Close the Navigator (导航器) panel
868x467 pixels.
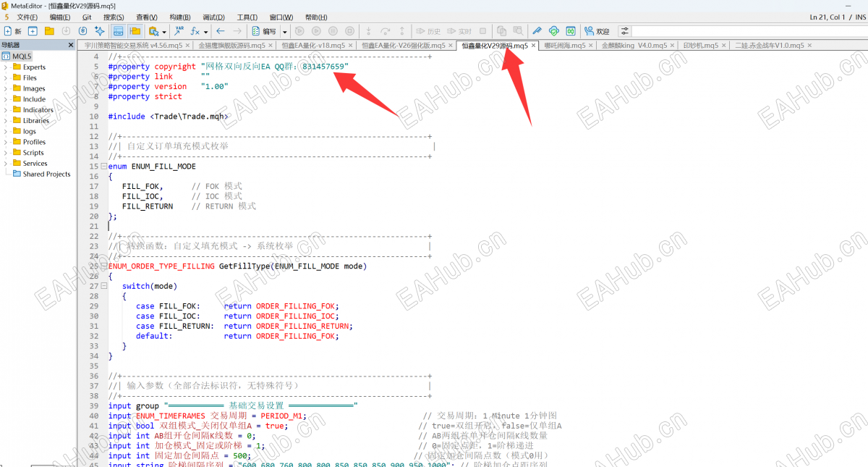(71, 45)
